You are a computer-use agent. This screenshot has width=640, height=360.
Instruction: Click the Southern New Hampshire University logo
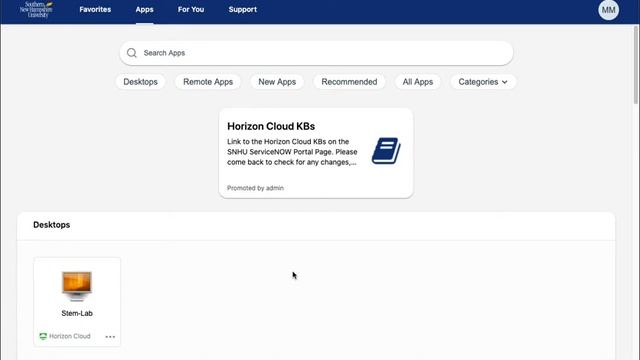[36, 9]
